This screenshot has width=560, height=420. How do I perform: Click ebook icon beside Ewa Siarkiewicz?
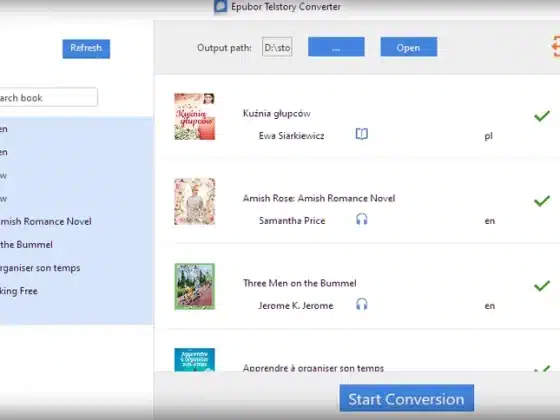pyautogui.click(x=361, y=134)
